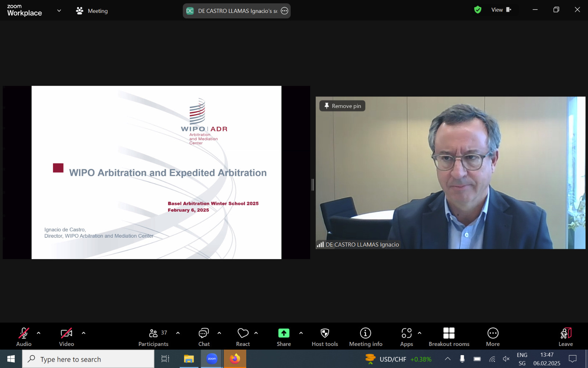The width and height of the screenshot is (588, 368).
Task: Open the Windows Start menu
Action: (11, 359)
